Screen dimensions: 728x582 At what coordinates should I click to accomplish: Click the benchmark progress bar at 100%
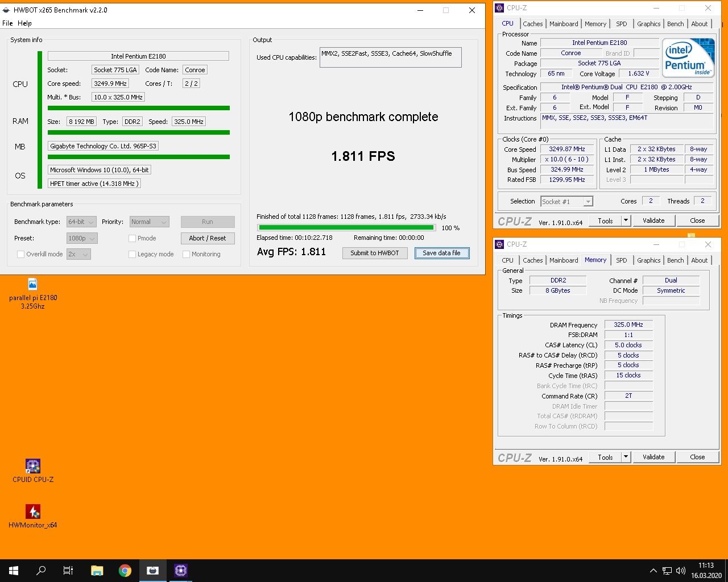click(346, 227)
